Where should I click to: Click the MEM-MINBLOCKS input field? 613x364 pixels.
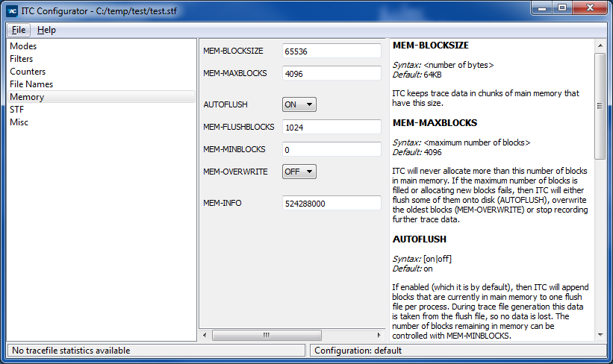(332, 150)
